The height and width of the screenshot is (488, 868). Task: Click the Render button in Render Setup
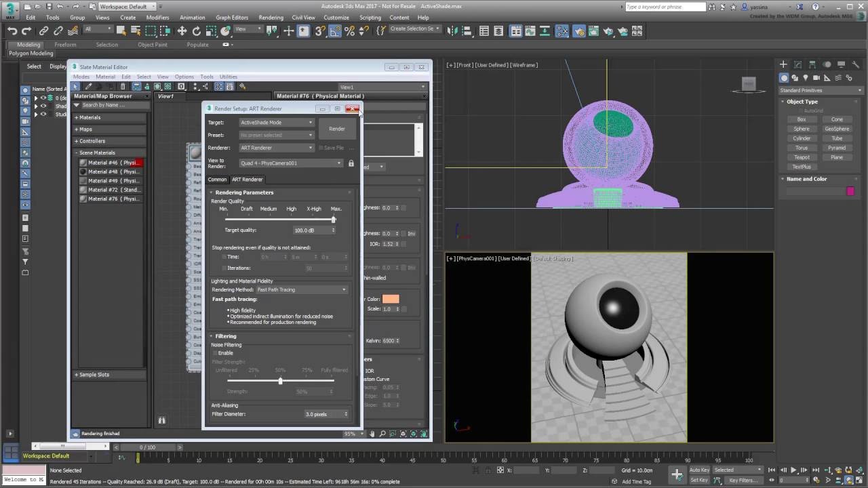pos(337,129)
